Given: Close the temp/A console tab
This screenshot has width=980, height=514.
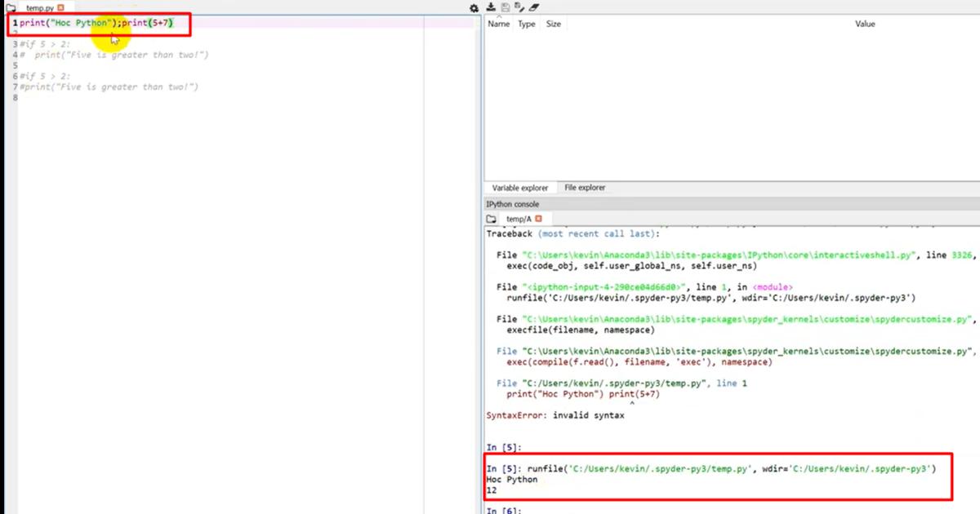Looking at the screenshot, I should click(538, 219).
